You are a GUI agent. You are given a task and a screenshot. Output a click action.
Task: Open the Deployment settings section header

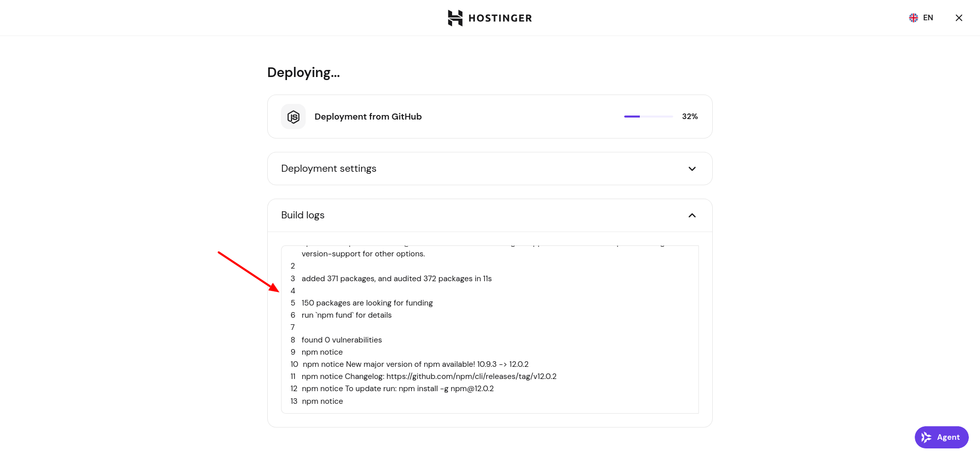(489, 169)
